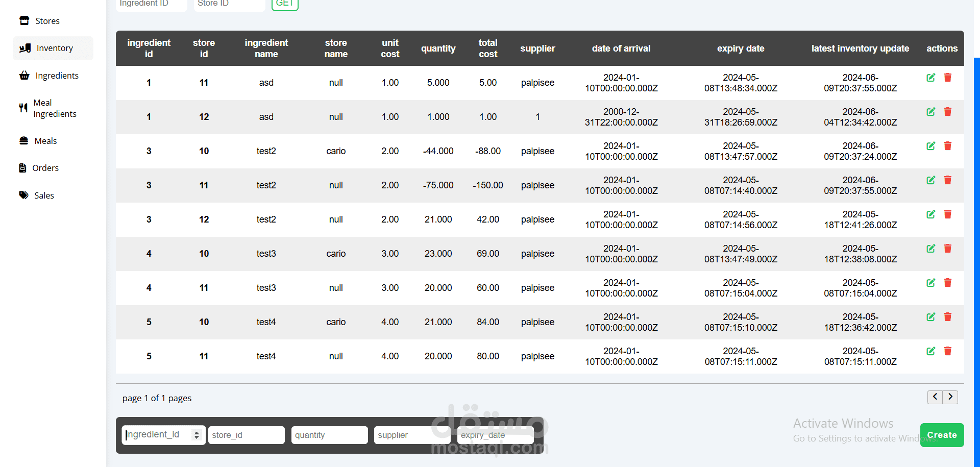Click update timestamp 2024-06-04T12:34:42.000Z
The image size is (980, 467).
click(x=860, y=117)
